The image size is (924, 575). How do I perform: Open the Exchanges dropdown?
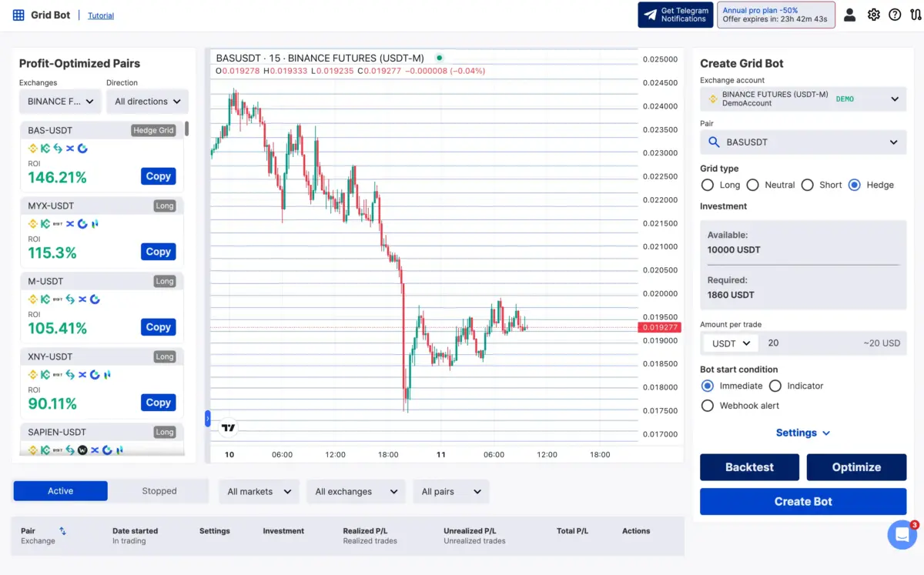(60, 101)
